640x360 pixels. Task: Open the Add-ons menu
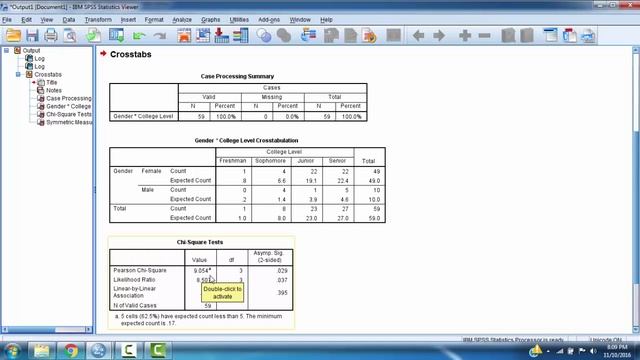(x=269, y=20)
